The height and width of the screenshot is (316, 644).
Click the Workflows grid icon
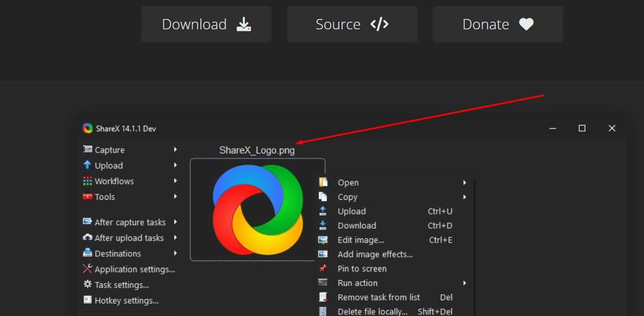click(87, 181)
